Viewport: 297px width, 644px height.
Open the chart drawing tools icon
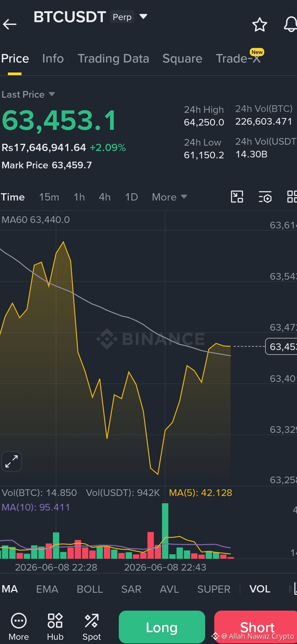click(237, 197)
